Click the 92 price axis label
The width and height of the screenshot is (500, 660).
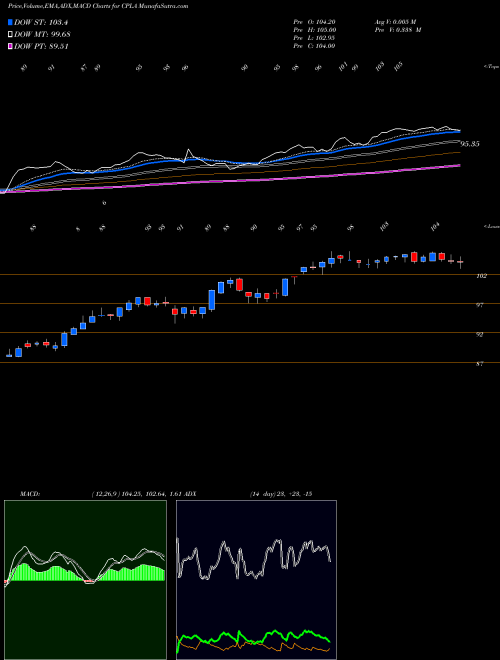pyautogui.click(x=479, y=335)
